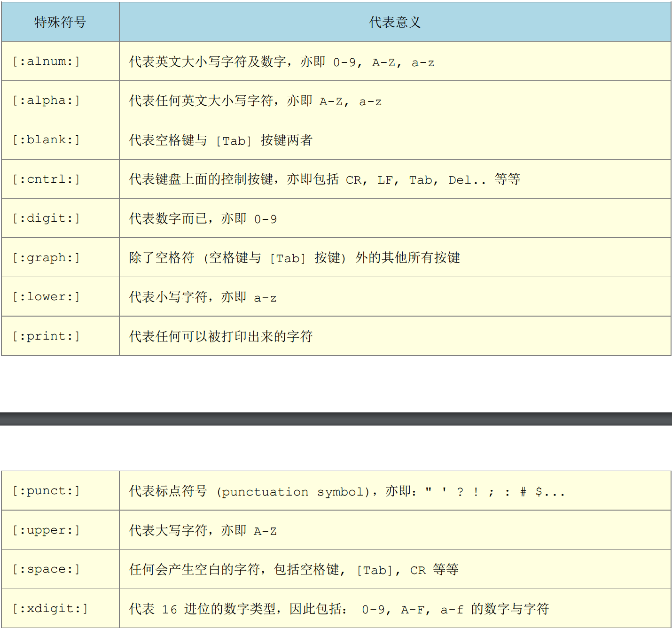This screenshot has height=628, width=672.
Task: Click description 除了空格符 外的其他所有按键
Action: click(395, 257)
